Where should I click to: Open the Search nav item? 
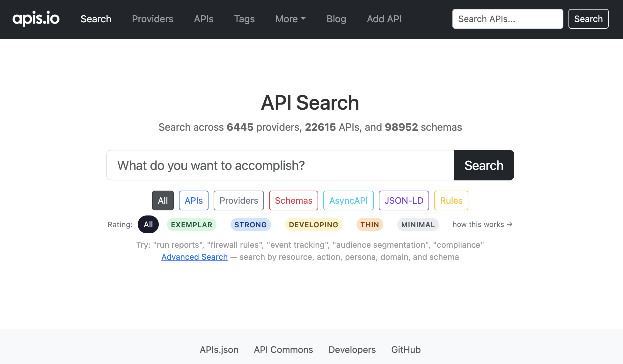[x=96, y=19]
